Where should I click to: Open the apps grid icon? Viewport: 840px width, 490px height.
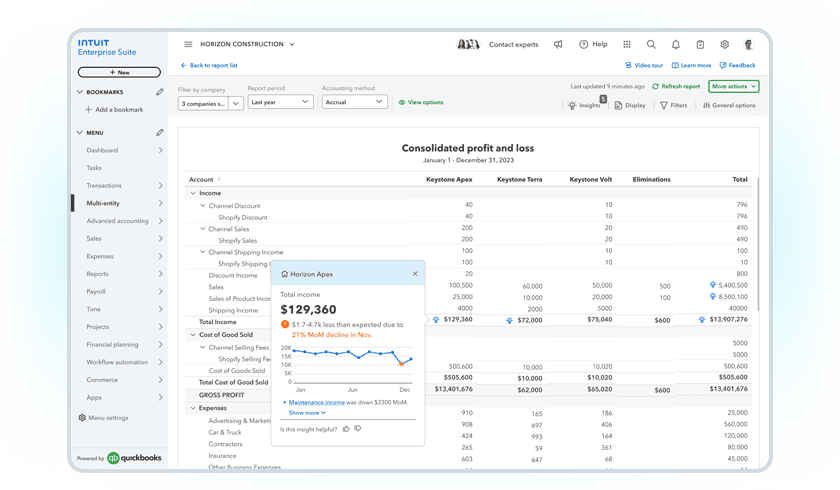pos(627,44)
